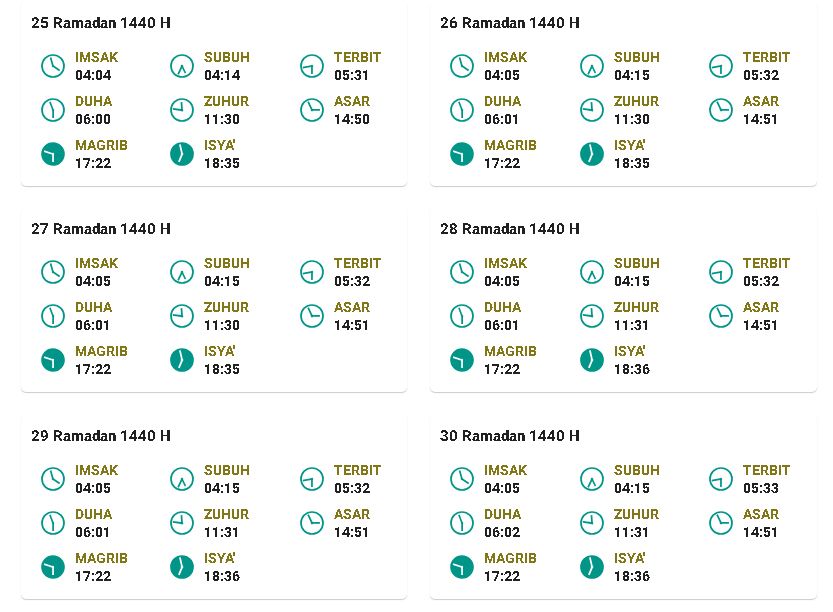Click the Imsak clock icon for 25 Ramadan
The width and height of the screenshot is (833, 612).
coord(53,66)
